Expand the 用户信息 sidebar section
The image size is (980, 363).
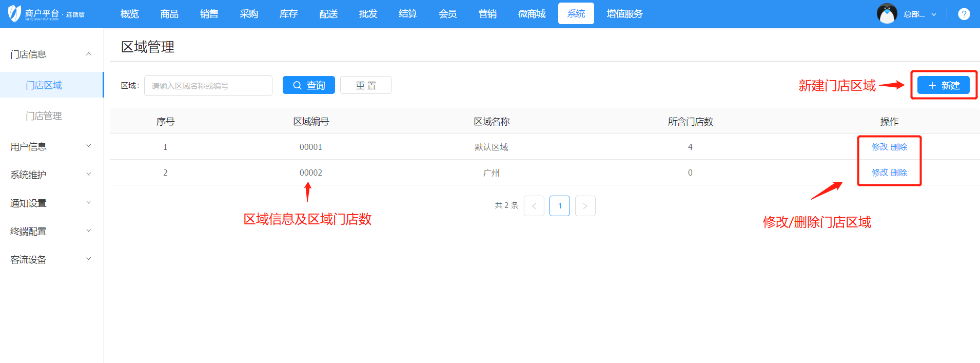[x=51, y=147]
